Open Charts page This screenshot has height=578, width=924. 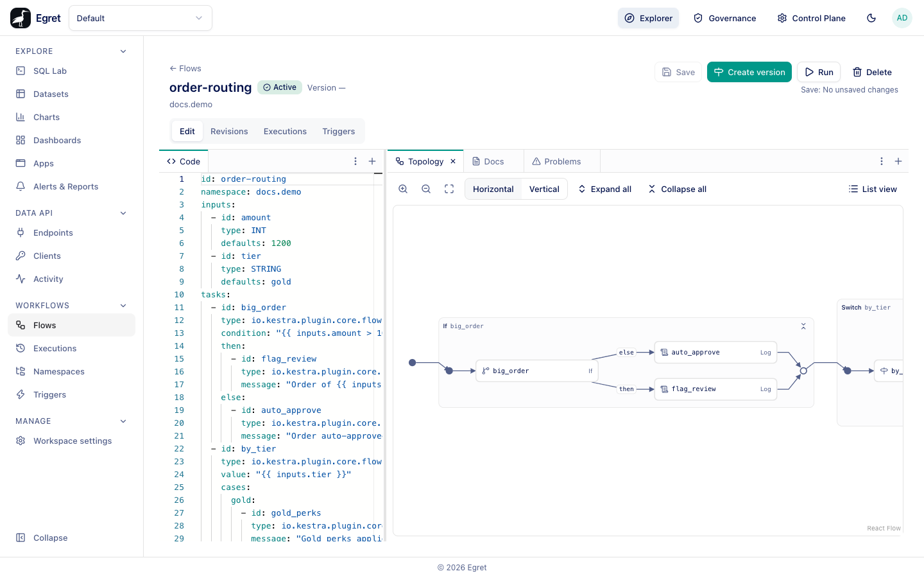(71, 117)
